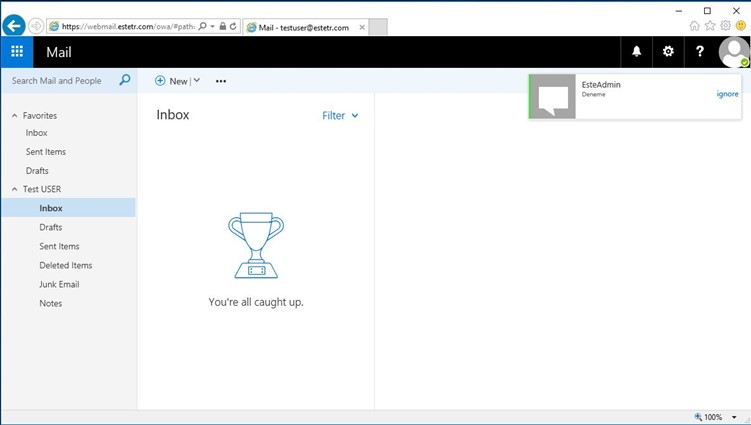Click the browser forward arrow
The width and height of the screenshot is (751, 425).
point(36,26)
